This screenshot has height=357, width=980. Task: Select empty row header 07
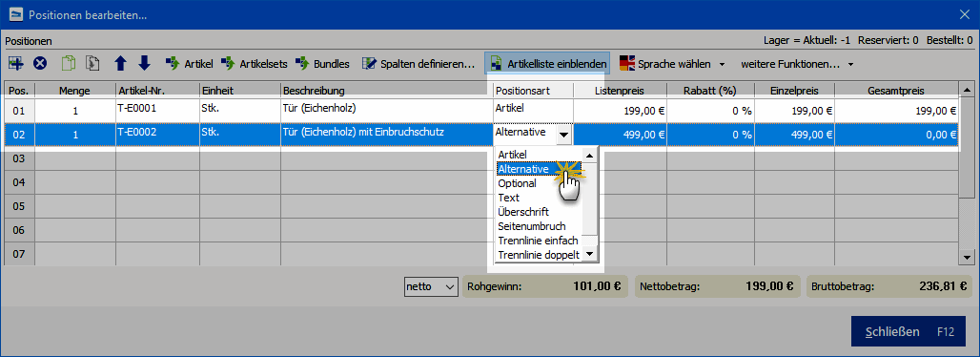coord(19,253)
